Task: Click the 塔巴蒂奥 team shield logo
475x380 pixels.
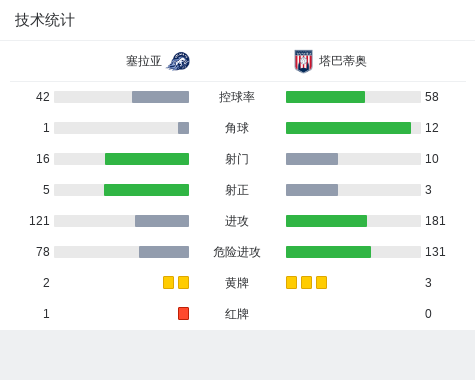Action: point(303,61)
